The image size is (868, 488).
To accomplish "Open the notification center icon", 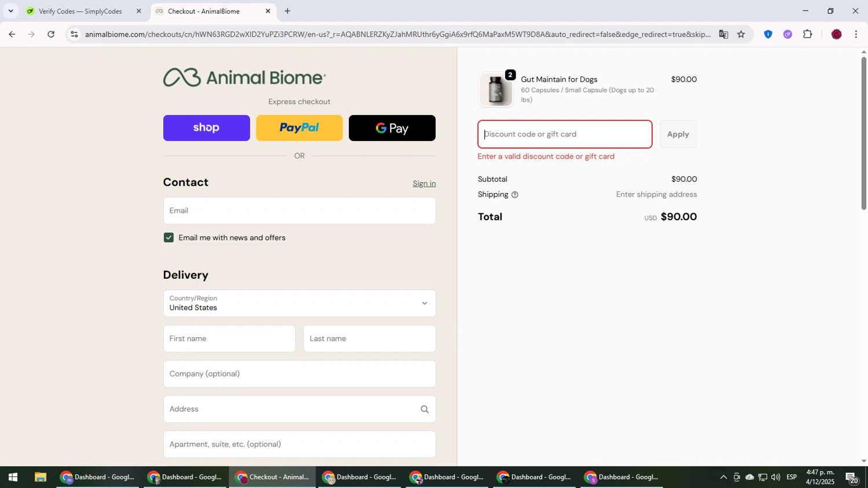I will coord(852,477).
